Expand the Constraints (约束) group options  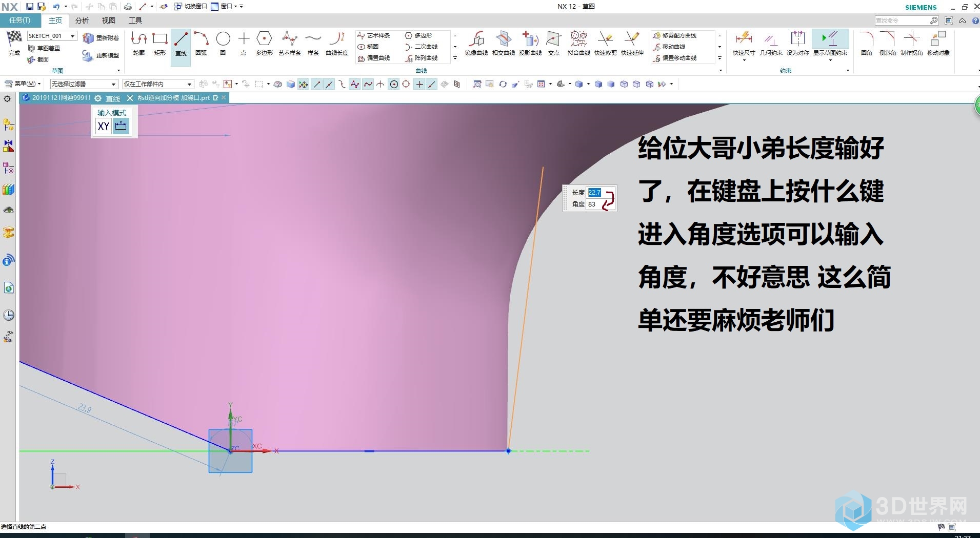848,71
